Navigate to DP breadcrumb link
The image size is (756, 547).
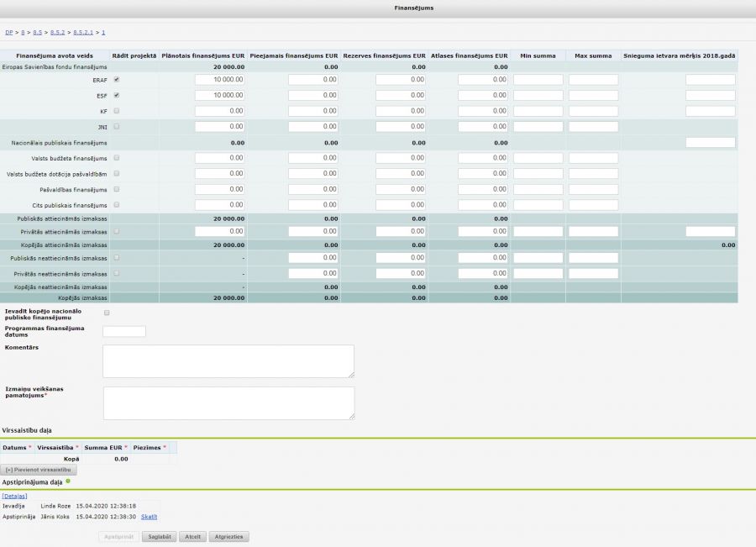8,32
